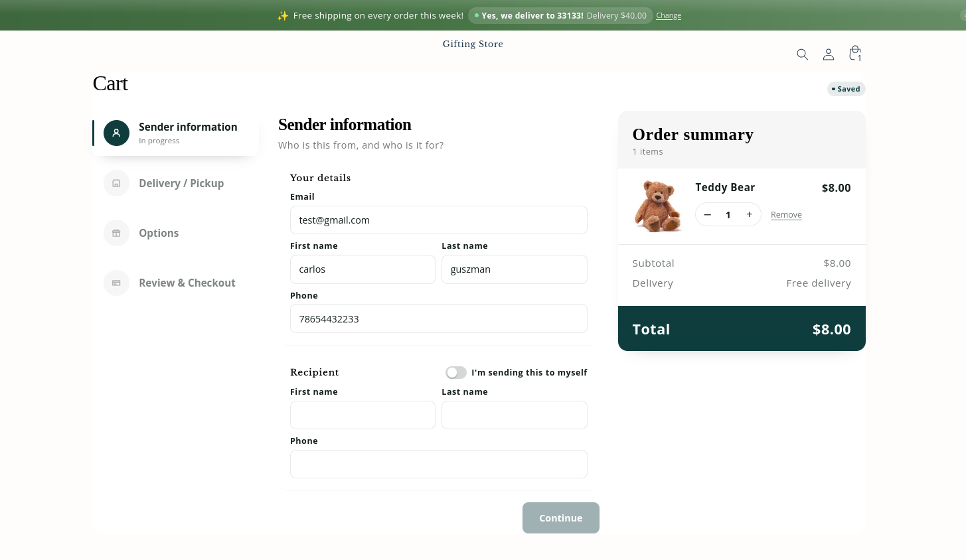Change the delivery zip code link
Screen dimensions: 966x560
tap(669, 15)
